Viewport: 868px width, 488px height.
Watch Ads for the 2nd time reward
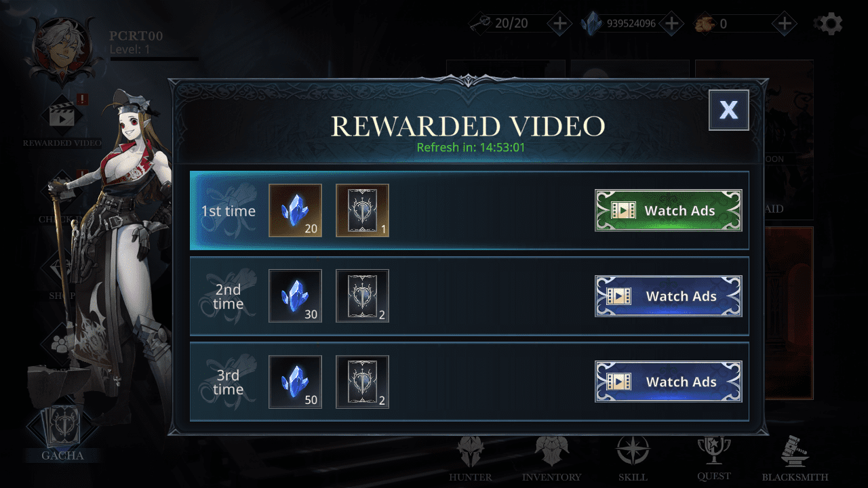668,296
